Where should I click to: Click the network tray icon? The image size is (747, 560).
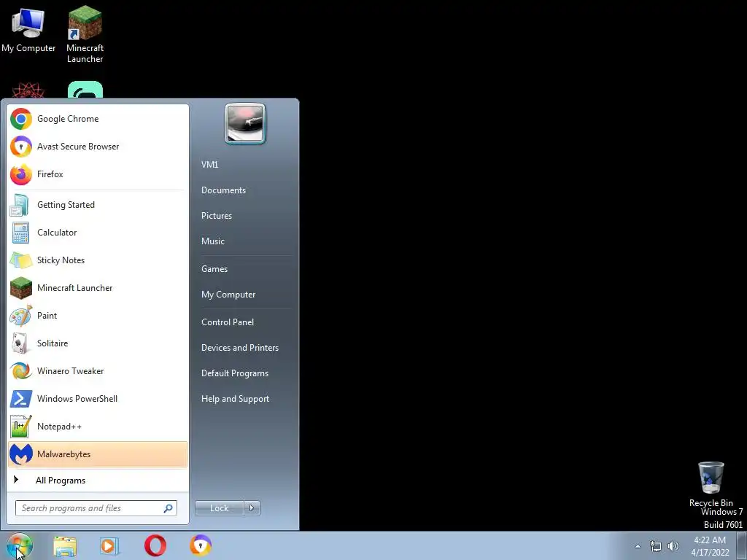656,546
